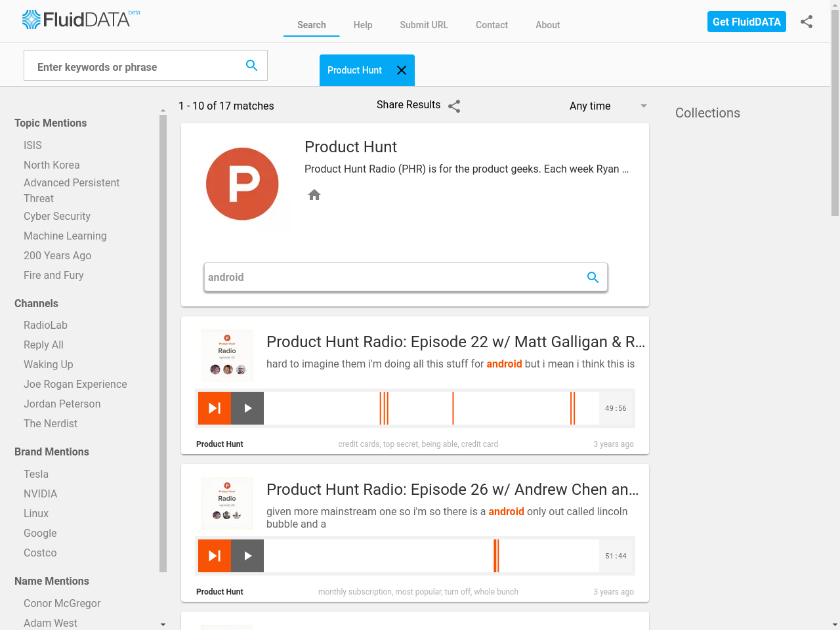Skip to next mention in Episode 22

[x=215, y=408]
